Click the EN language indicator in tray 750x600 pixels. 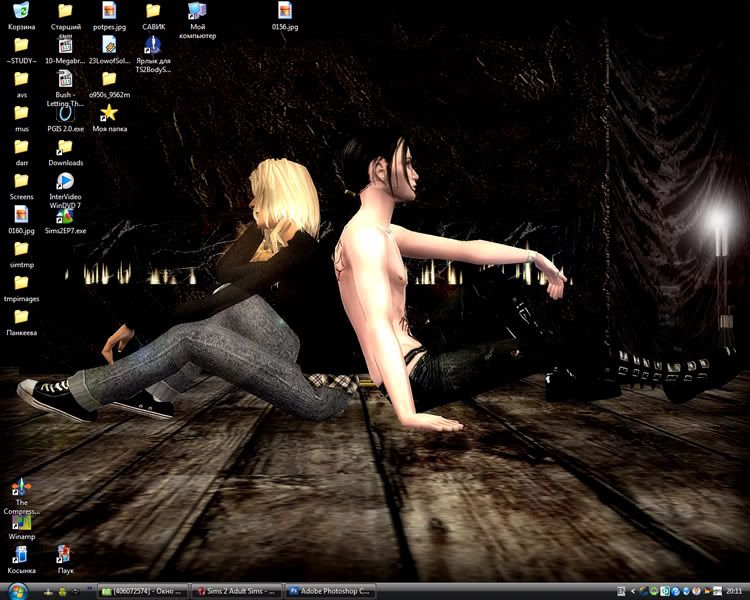click(621, 591)
